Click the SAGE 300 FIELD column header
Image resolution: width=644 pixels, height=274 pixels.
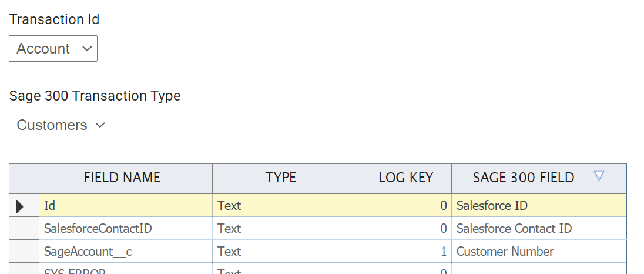click(x=523, y=178)
